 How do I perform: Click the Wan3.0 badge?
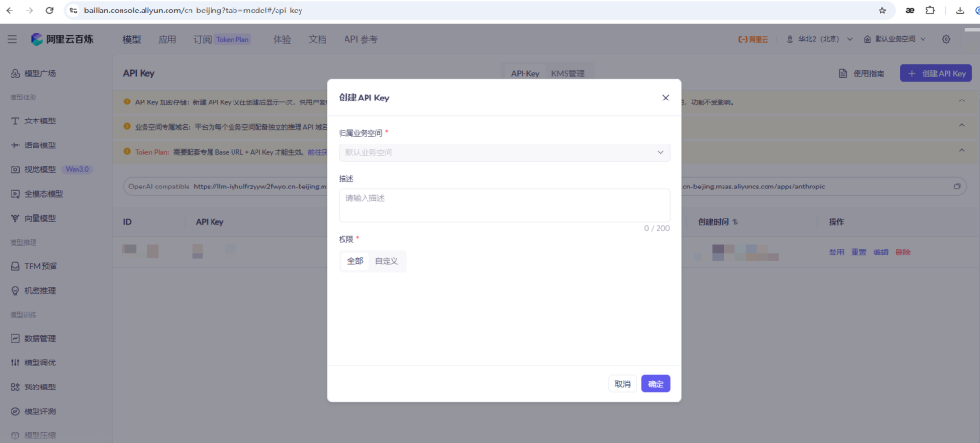78,169
